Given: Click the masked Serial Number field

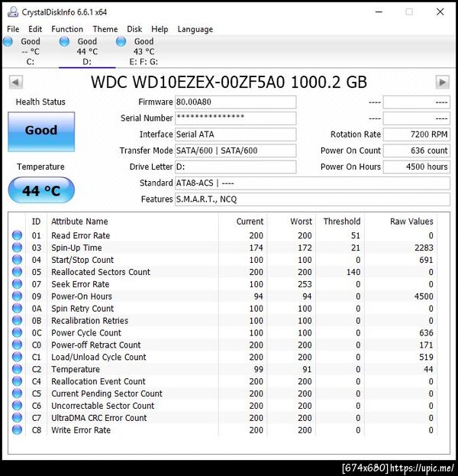Looking at the screenshot, I should coord(235,118).
